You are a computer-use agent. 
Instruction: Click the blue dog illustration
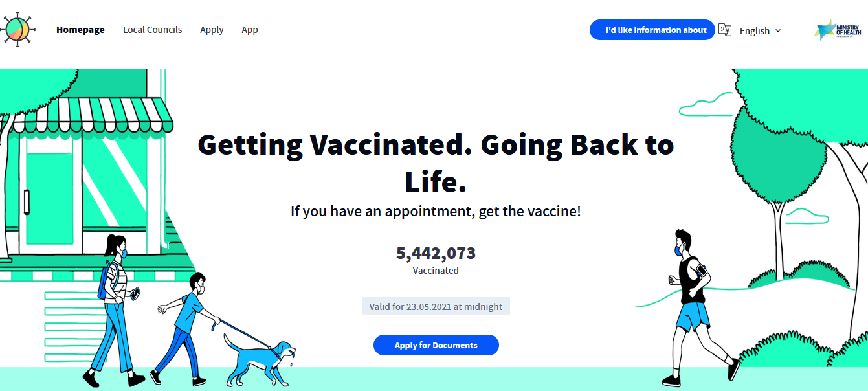pos(259,358)
